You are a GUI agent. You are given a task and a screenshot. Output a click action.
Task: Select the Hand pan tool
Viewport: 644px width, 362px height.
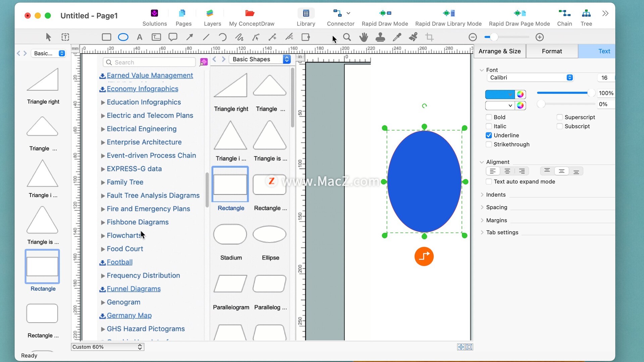pos(364,37)
